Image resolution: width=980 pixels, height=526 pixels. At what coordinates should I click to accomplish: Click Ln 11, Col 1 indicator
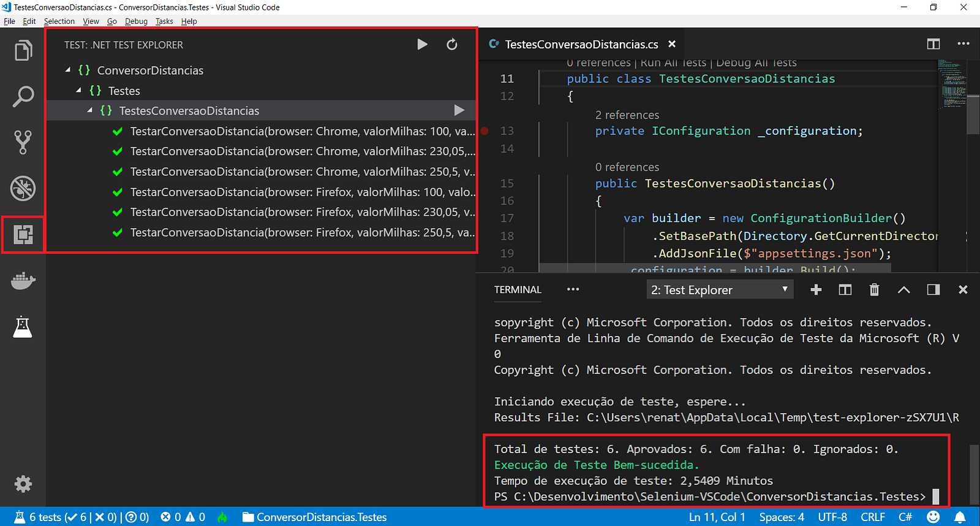pos(717,517)
